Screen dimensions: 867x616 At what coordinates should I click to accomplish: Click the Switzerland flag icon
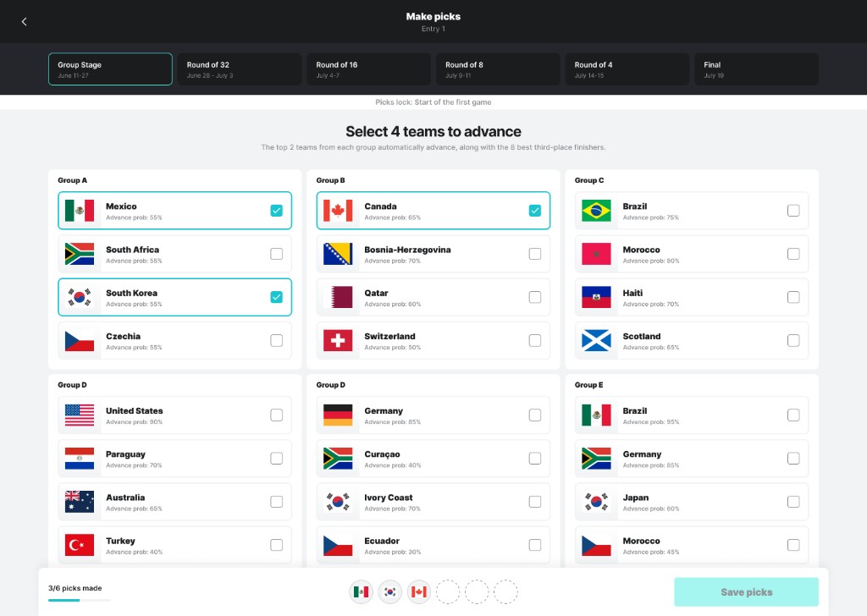coord(338,341)
